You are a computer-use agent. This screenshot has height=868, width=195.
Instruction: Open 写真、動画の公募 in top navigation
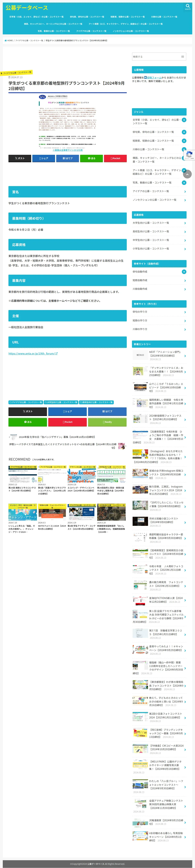click(54, 31)
